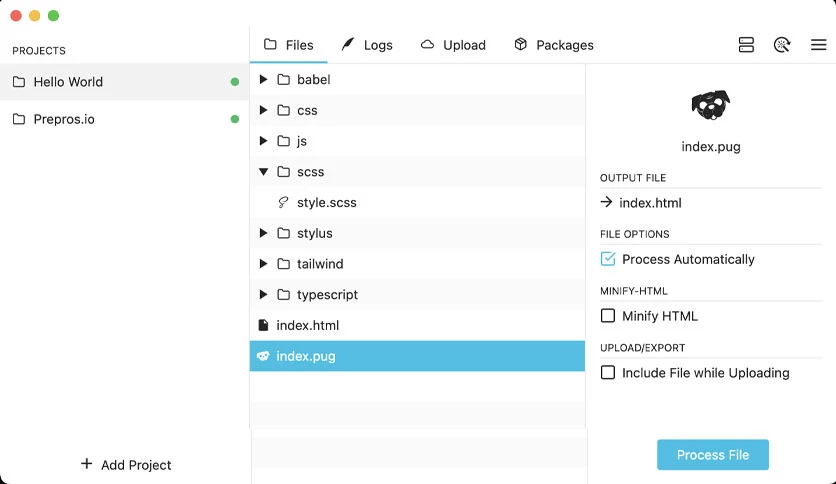Click the Include File while Uploading label

click(705, 373)
